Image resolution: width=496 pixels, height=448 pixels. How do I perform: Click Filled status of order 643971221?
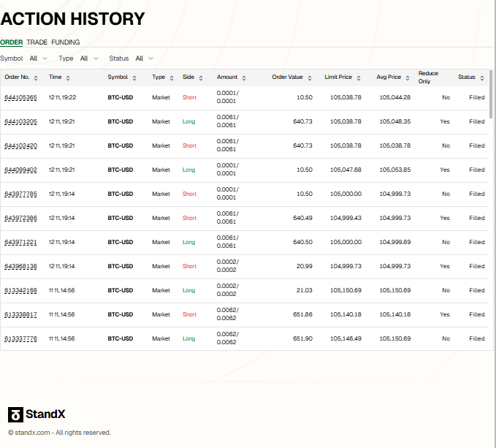(477, 242)
